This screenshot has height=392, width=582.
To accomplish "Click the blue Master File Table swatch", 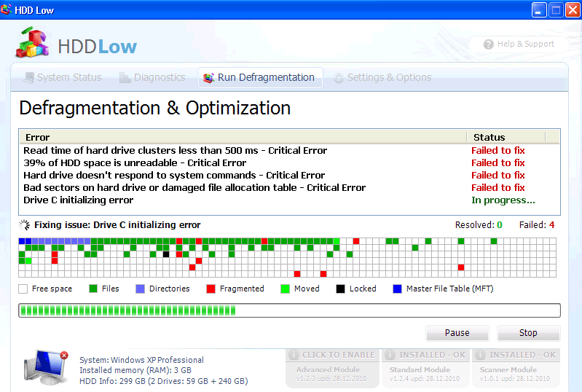I will 397,289.
